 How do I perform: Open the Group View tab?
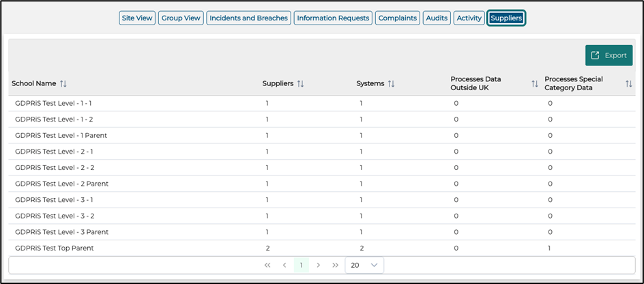coord(180,18)
